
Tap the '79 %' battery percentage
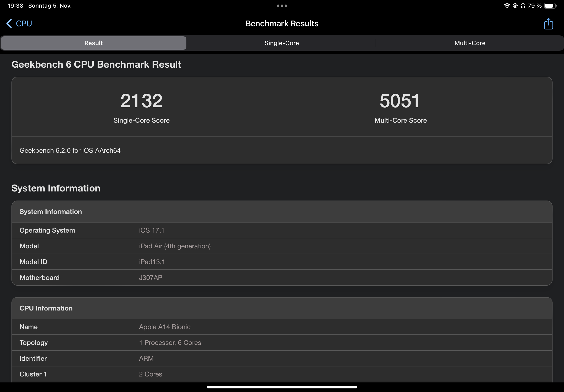(535, 6)
